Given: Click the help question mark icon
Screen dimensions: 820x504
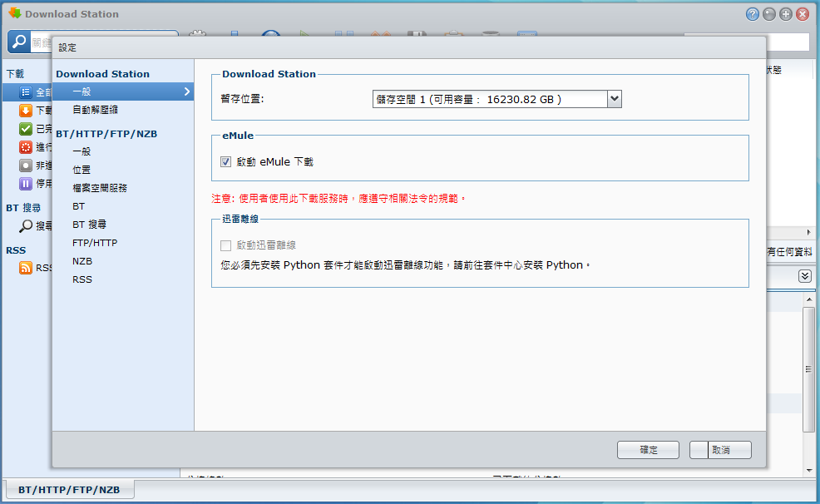Looking at the screenshot, I should coord(752,14).
